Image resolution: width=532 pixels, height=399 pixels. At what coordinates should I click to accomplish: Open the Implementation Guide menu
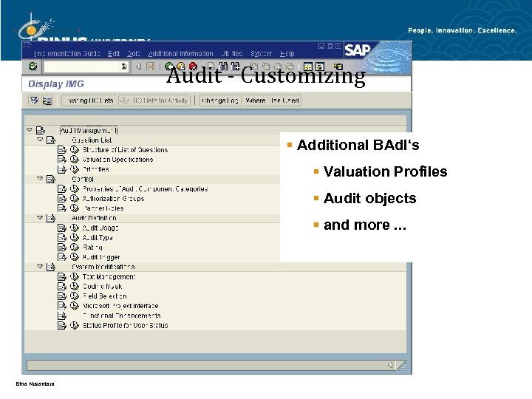[x=66, y=54]
